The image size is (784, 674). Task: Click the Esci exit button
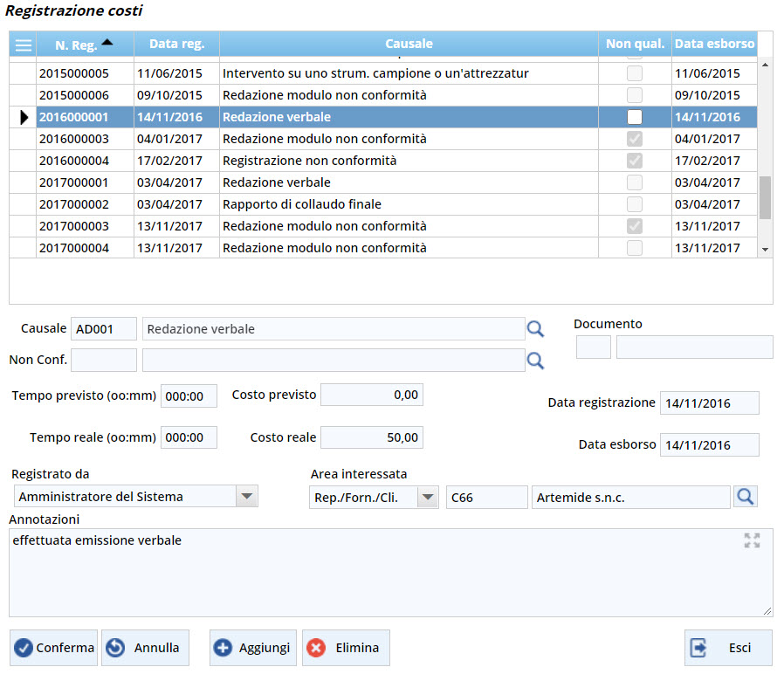728,648
